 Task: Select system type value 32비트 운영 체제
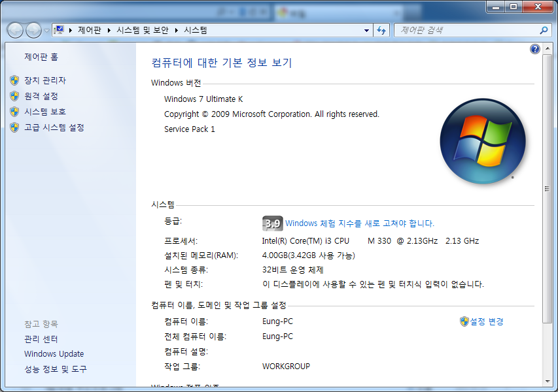293,270
